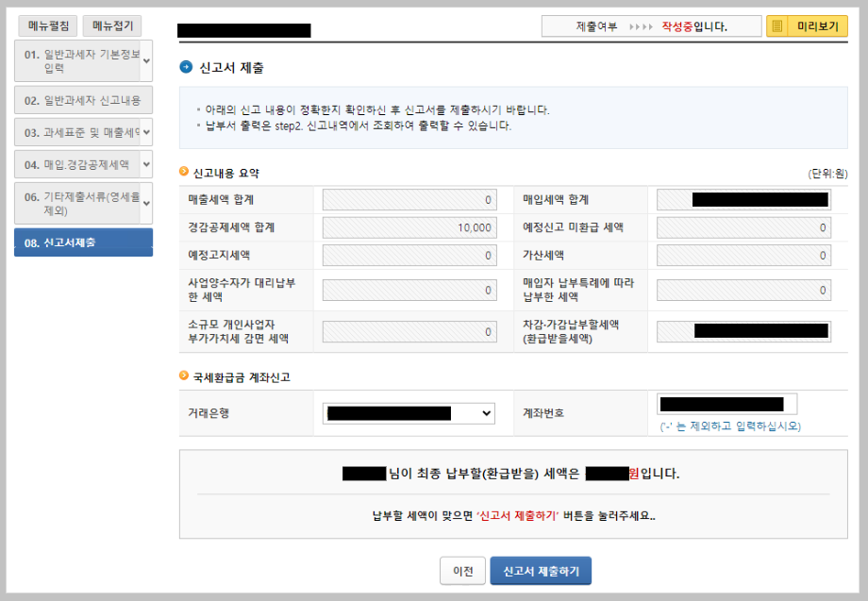
Task: Click the 계좌번호 account number input field
Action: point(727,403)
